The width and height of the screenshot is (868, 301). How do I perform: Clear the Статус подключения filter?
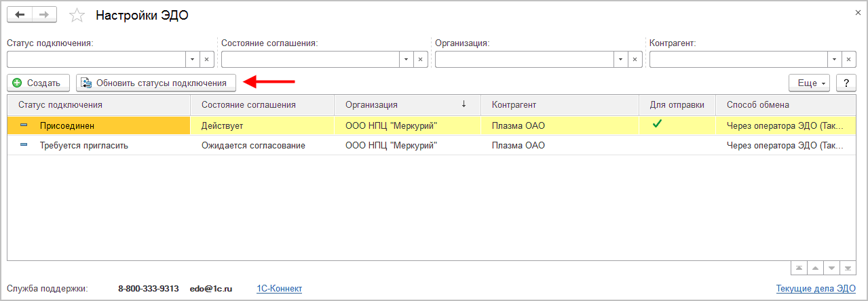point(206,60)
